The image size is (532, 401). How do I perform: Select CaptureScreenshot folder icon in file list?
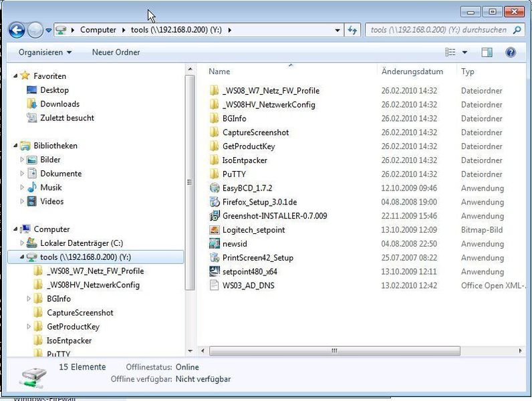point(214,132)
